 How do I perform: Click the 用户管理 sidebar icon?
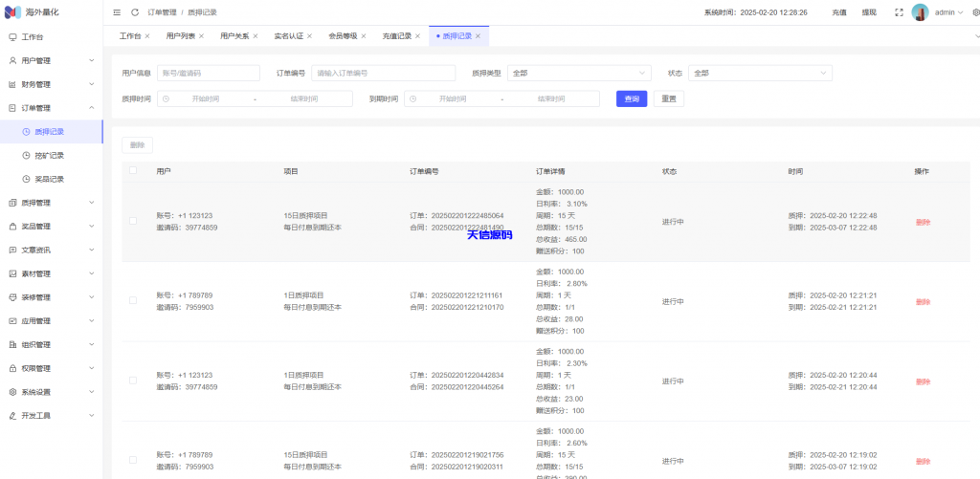click(x=12, y=60)
